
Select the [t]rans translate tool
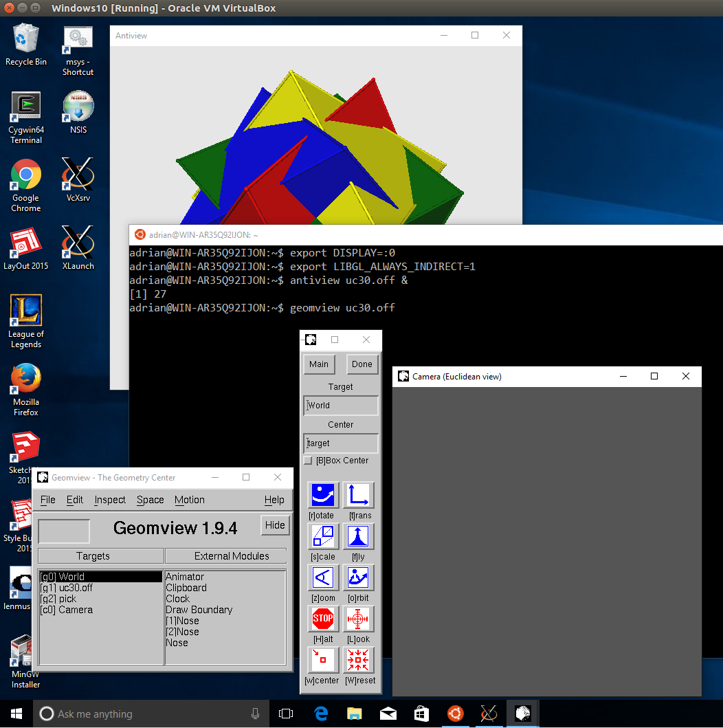[x=359, y=495]
